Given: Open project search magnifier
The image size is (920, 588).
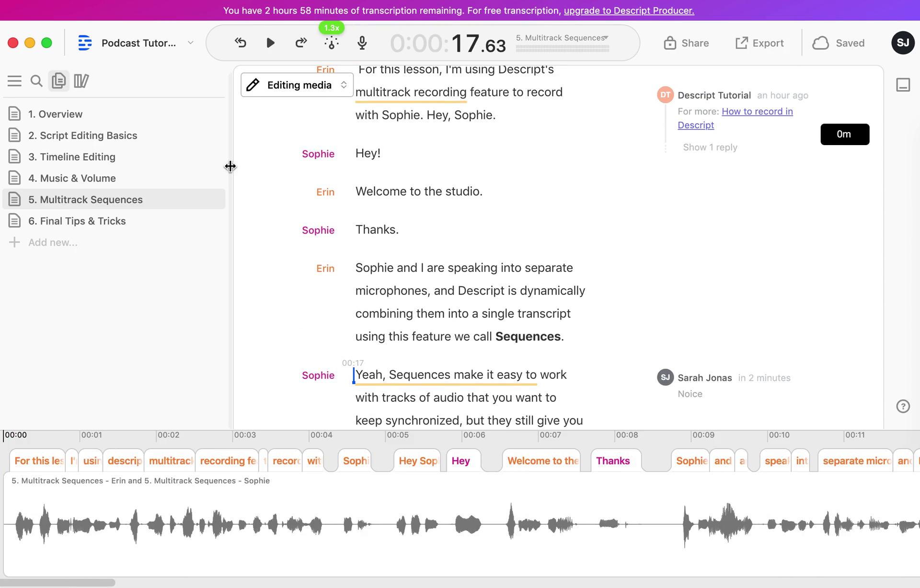Looking at the screenshot, I should pos(36,81).
